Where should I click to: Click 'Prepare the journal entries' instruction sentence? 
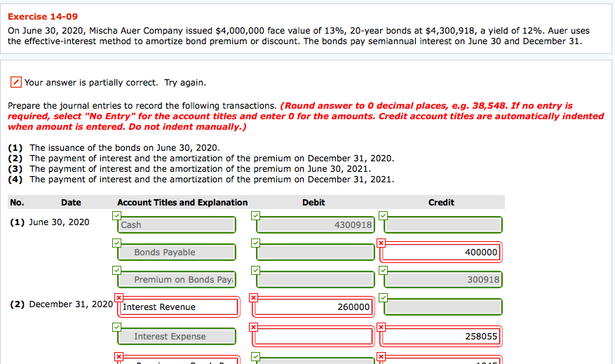point(143,106)
